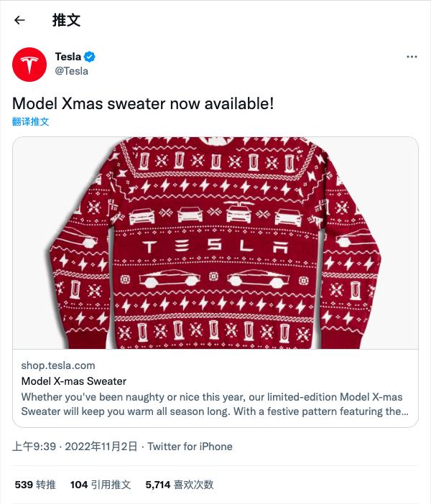View the 539 转推 retweets list
The image size is (431, 504).
[35, 485]
